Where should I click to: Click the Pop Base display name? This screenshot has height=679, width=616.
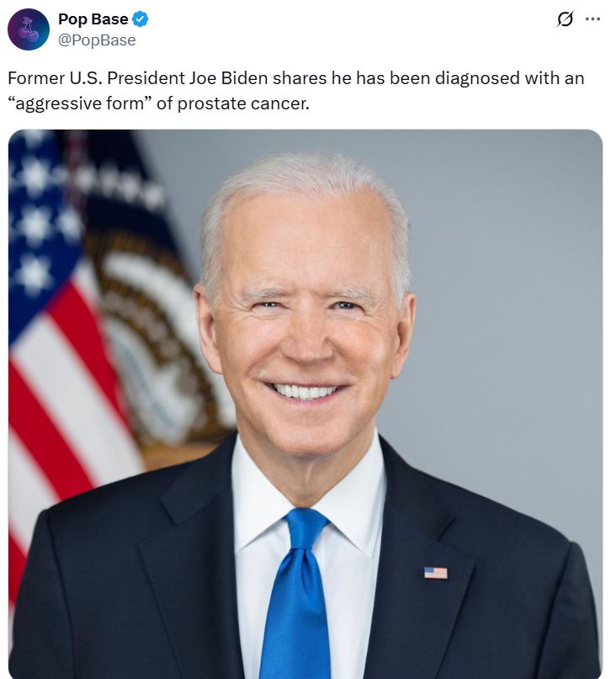coord(93,19)
